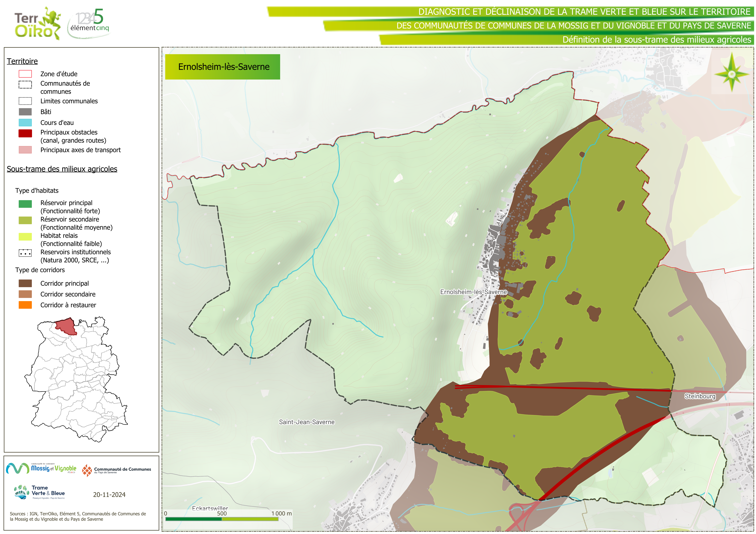756x534 pixels.
Task: Click the Zone d'étude red outline symbol
Action: pyautogui.click(x=25, y=74)
